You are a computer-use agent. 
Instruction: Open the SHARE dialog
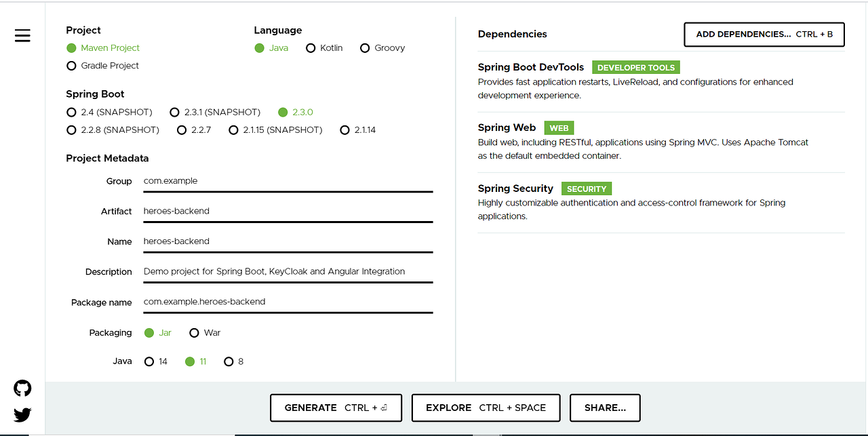604,408
